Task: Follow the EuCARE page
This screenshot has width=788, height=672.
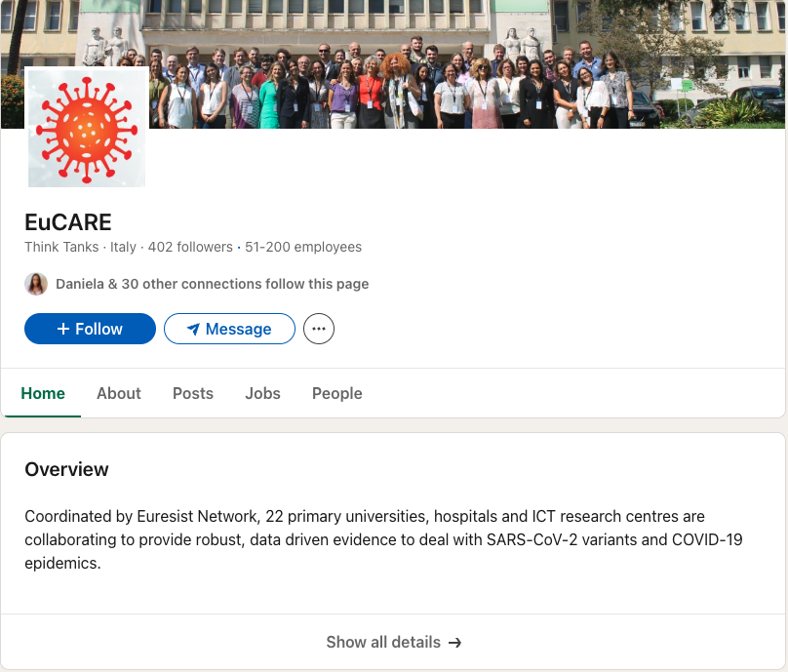Action: (90, 329)
